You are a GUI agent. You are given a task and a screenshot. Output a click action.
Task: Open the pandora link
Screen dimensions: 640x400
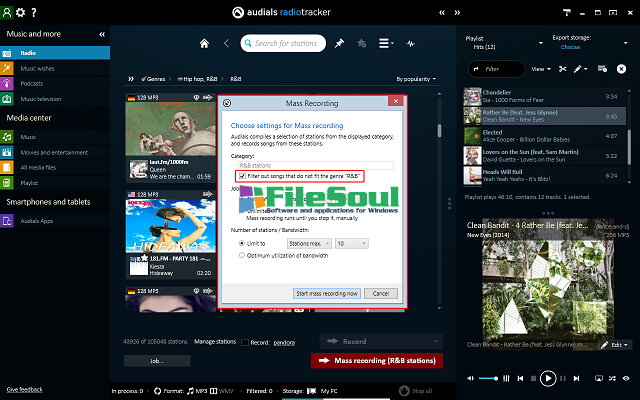(284, 342)
